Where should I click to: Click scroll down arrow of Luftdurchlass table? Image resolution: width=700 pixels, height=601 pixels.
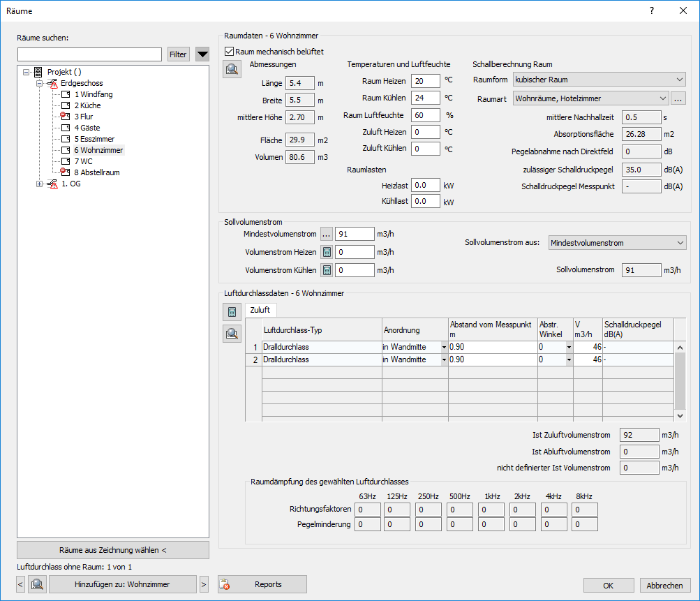[680, 416]
